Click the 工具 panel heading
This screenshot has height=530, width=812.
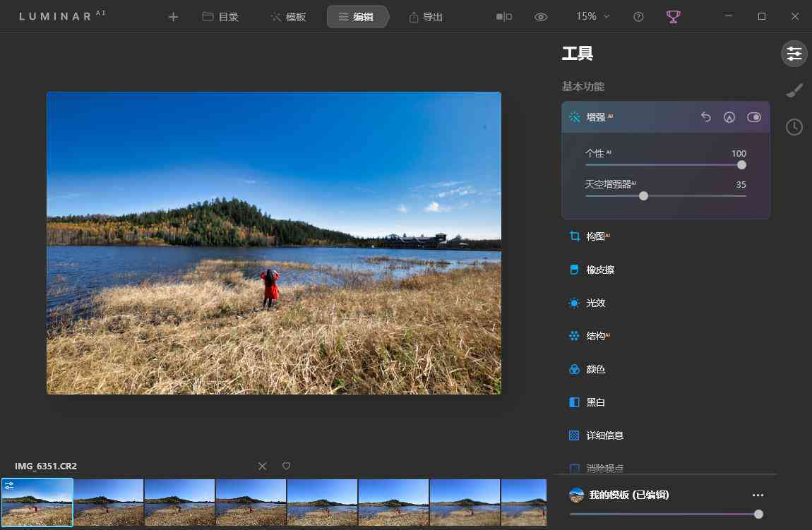pyautogui.click(x=578, y=54)
